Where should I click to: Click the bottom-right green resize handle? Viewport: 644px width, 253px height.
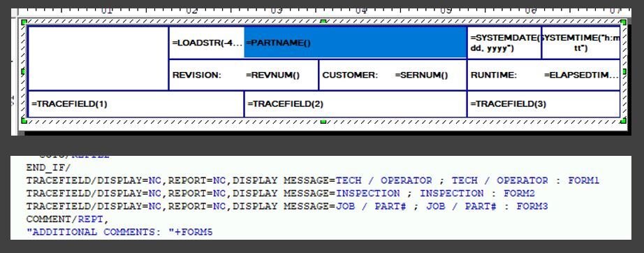(624, 120)
